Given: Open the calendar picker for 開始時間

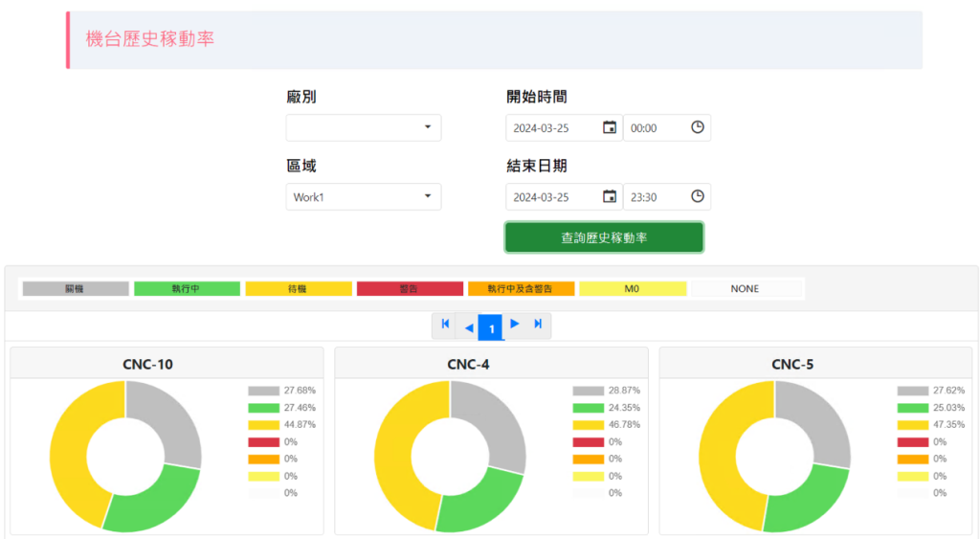Looking at the screenshot, I should tap(610, 127).
